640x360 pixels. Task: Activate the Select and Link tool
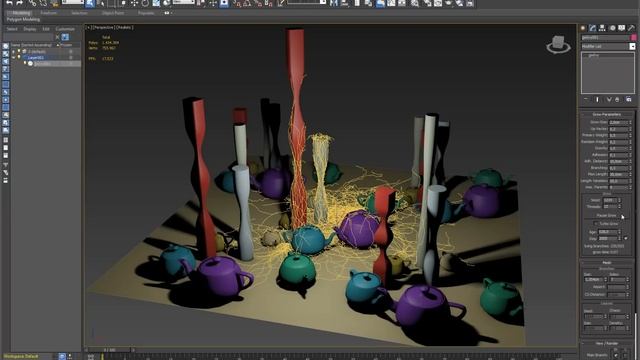(x=32, y=3)
